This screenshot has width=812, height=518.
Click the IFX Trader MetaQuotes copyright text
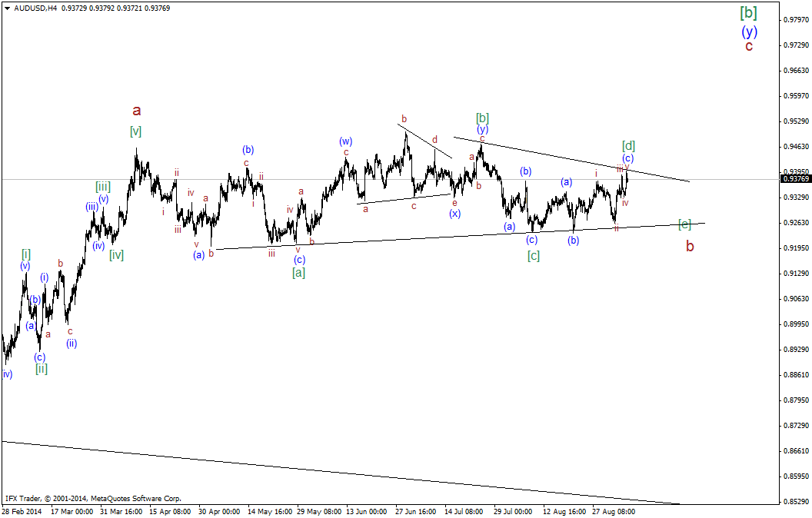[92, 499]
